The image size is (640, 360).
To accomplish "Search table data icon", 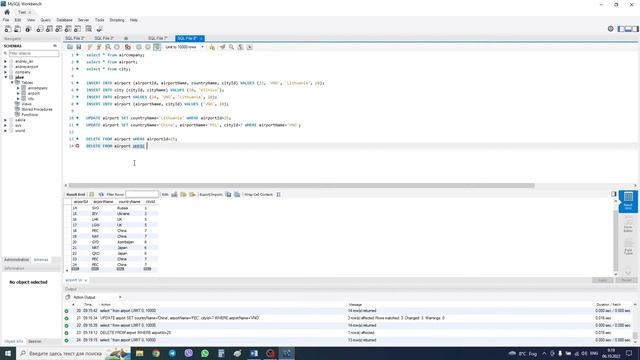I will point(89,29).
